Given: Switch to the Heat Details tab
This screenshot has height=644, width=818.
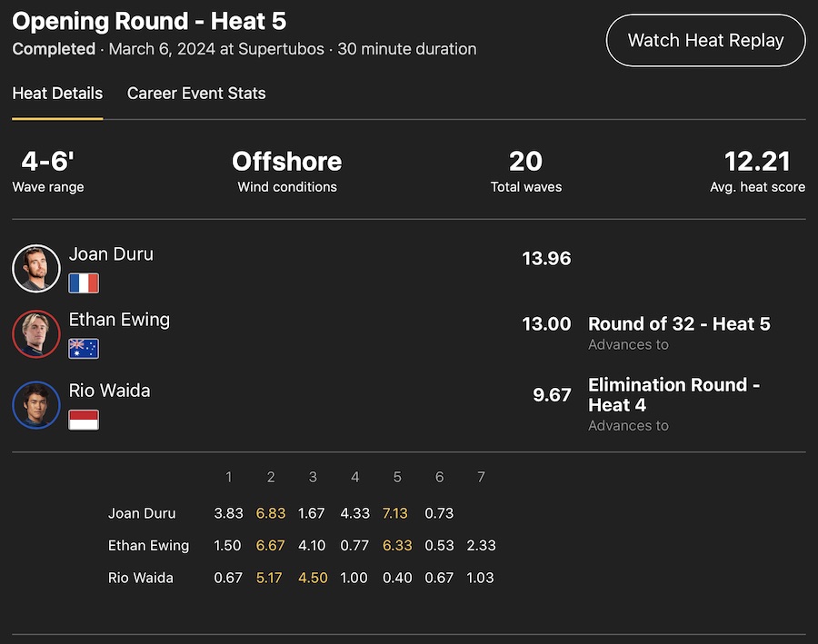Looking at the screenshot, I should (57, 94).
